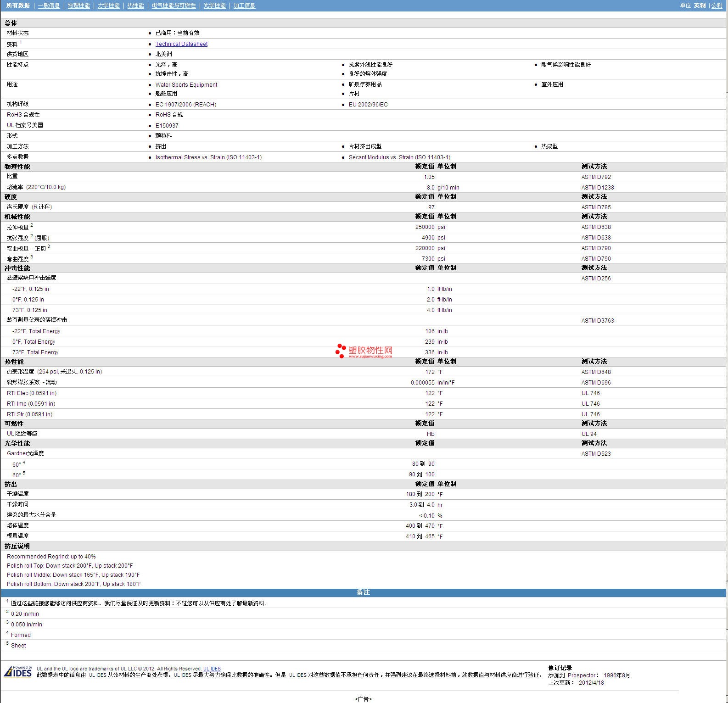Click Secant Modulus vs. Strain entry
This screenshot has width=728, height=703.
(x=399, y=157)
